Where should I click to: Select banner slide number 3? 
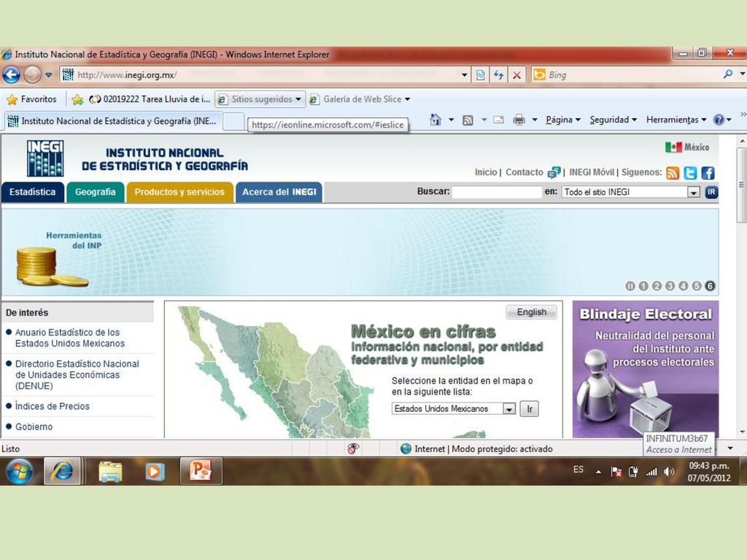point(670,286)
